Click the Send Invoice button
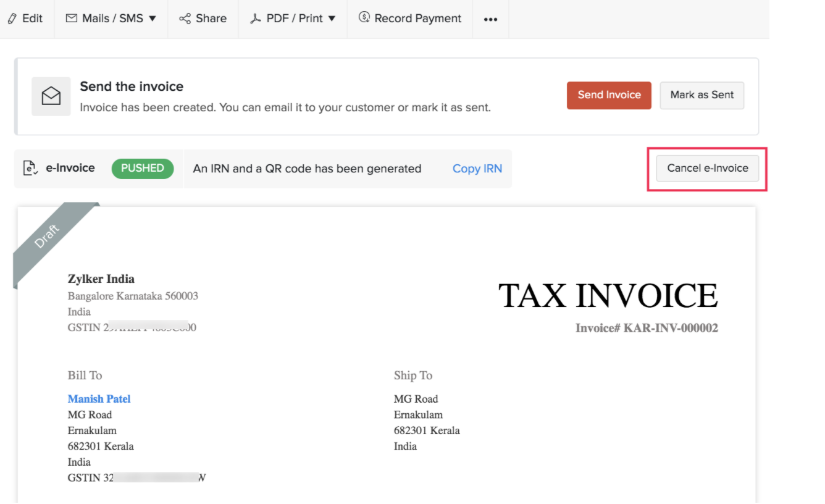 click(x=608, y=95)
